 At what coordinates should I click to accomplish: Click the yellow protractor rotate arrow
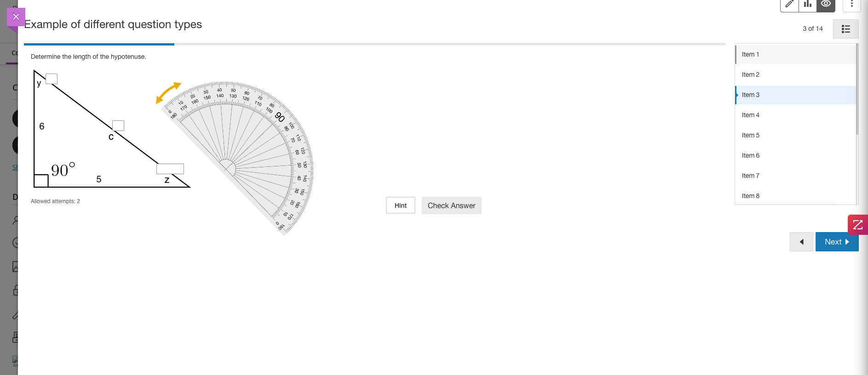(168, 92)
